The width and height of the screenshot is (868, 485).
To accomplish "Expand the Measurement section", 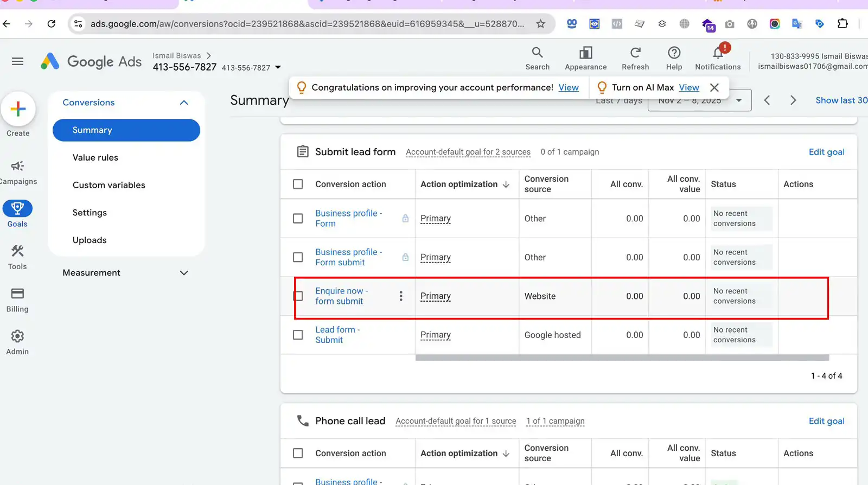I will (184, 273).
